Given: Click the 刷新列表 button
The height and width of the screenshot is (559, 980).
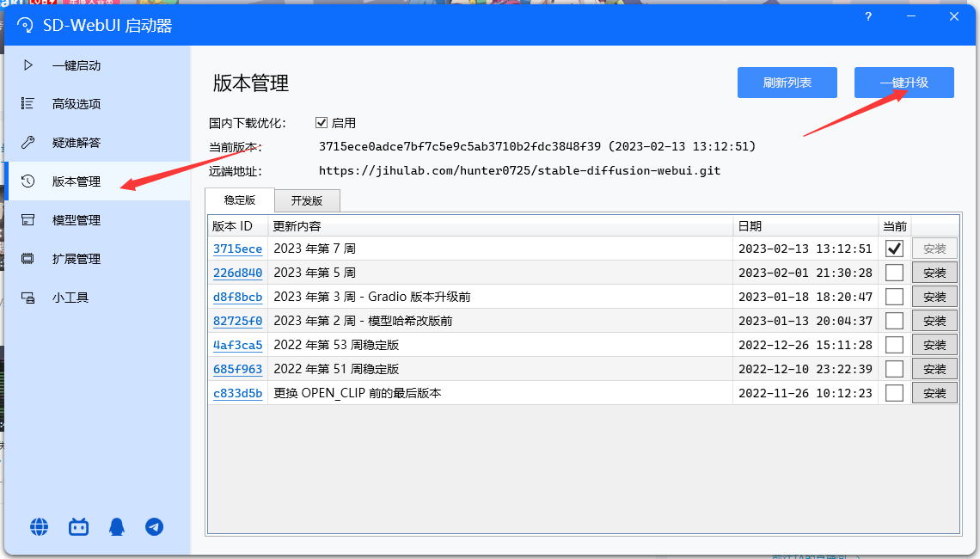Looking at the screenshot, I should (787, 83).
